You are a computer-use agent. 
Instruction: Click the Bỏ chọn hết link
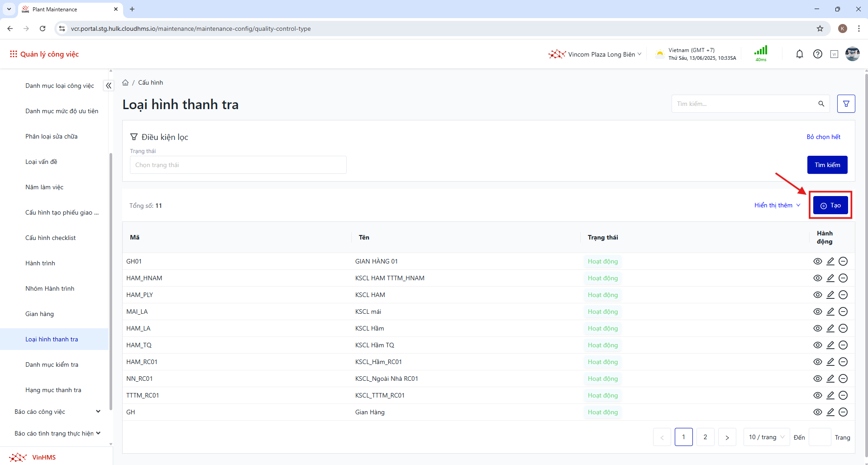pyautogui.click(x=823, y=137)
